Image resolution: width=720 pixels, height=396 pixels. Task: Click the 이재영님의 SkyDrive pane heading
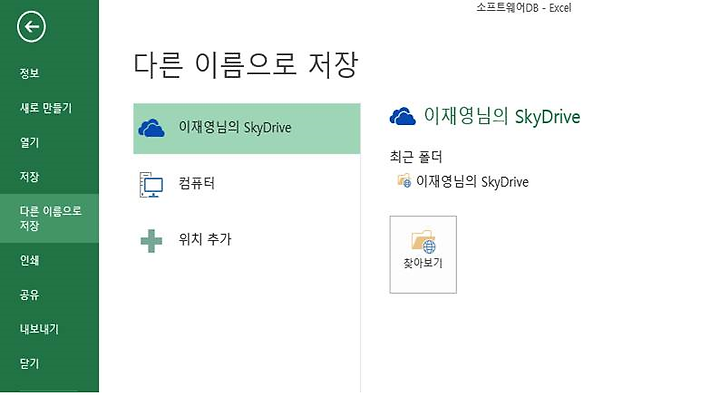click(x=501, y=116)
